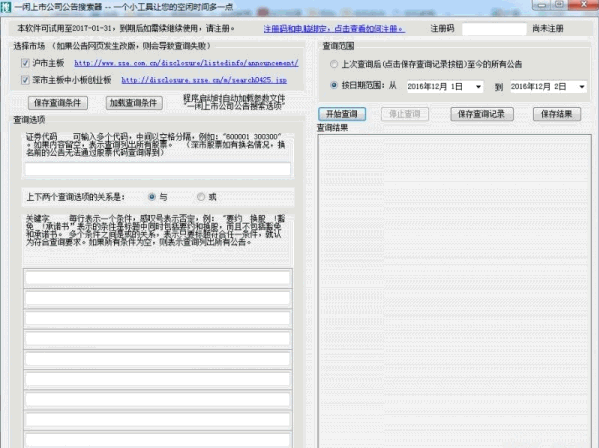Image resolution: width=599 pixels, height=448 pixels.
Task: Click the 保存结果 button
Action: click(557, 114)
